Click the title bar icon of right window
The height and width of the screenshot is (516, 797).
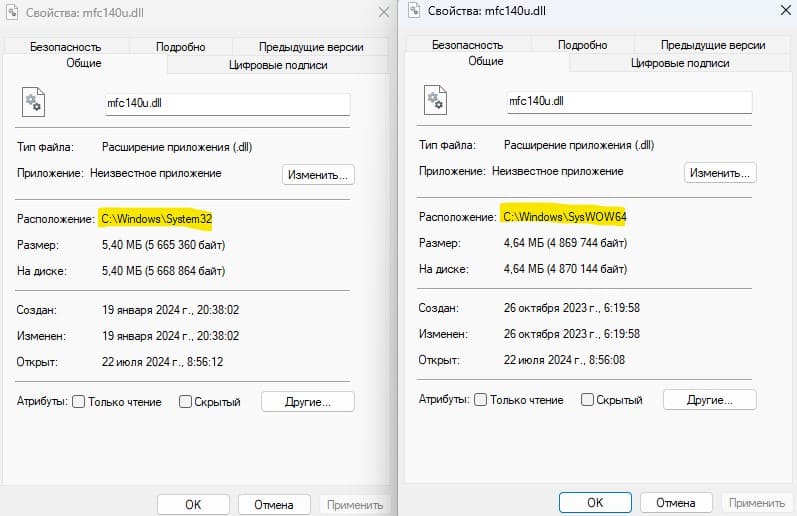click(414, 10)
